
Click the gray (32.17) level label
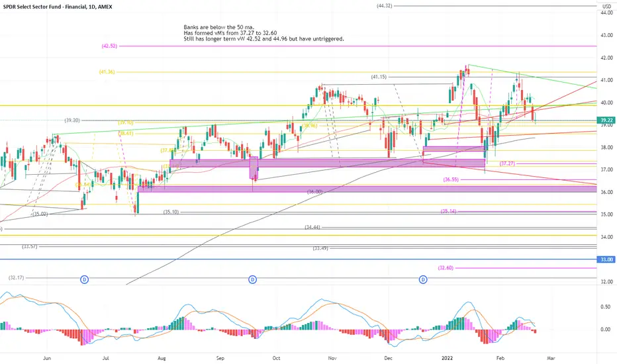pos(17,278)
